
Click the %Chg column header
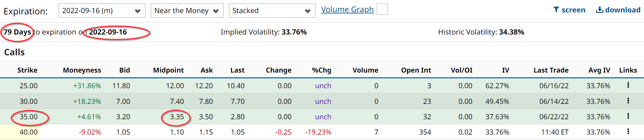[321, 70]
